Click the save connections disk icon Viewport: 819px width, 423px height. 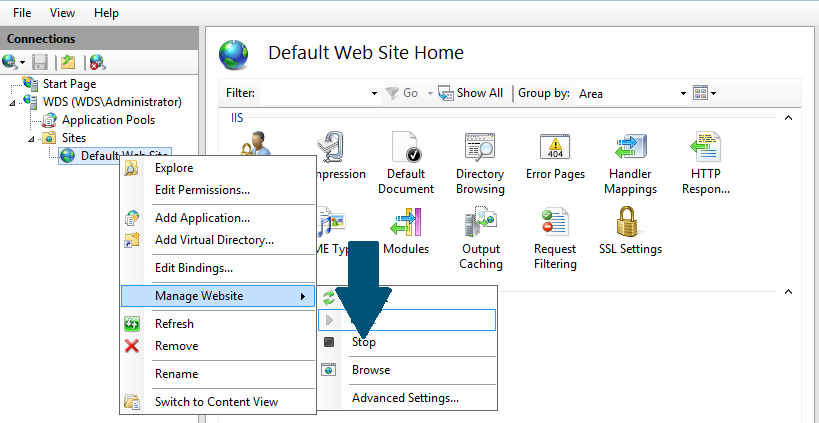click(x=40, y=63)
